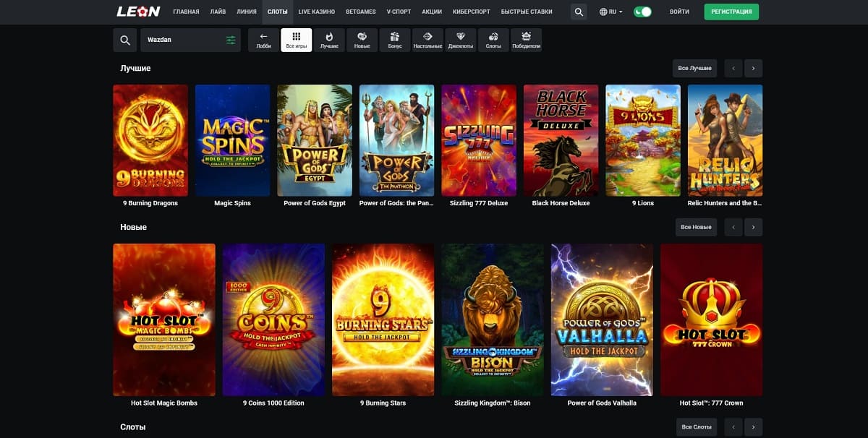Click the game search icon left of Wazdan
868x438 pixels.
coord(125,40)
